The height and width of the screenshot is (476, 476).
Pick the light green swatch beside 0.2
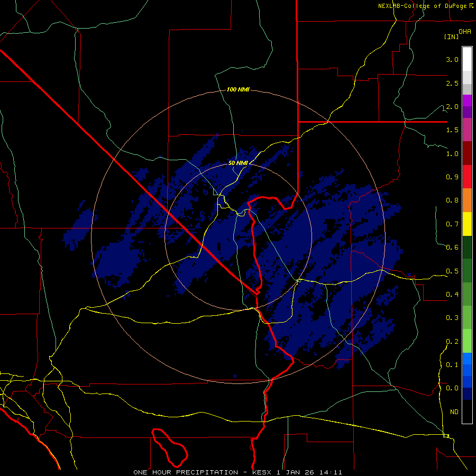click(x=467, y=341)
